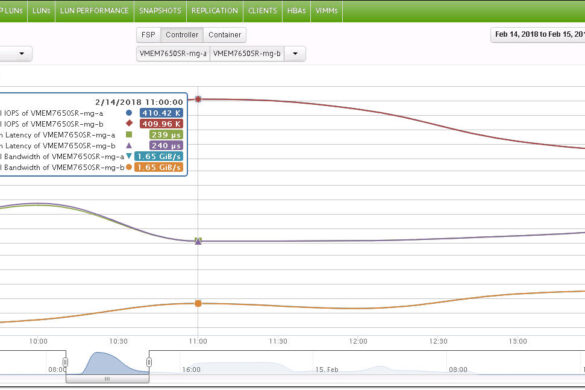Open the left-side dropdown arrow
585x390 pixels.
pos(22,53)
